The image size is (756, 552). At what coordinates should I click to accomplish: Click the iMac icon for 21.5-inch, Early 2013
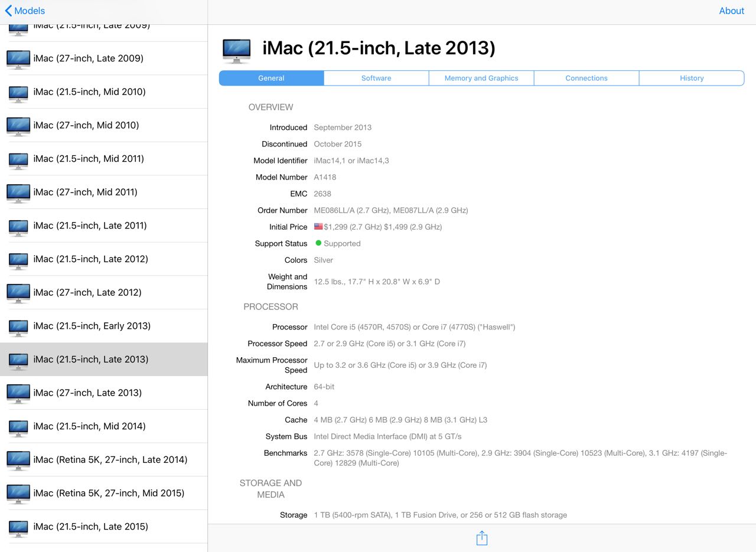point(18,328)
